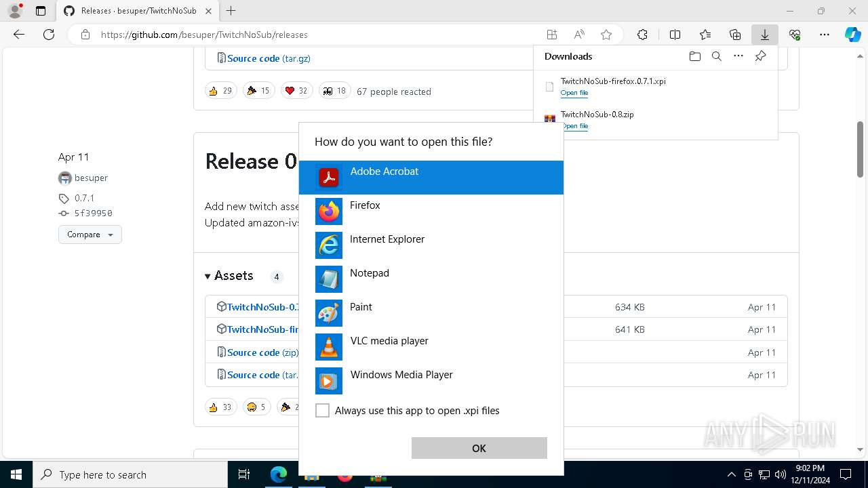Open file link under TwitchNoSub-0.8.zip
This screenshot has width=868, height=488.
pos(574,126)
